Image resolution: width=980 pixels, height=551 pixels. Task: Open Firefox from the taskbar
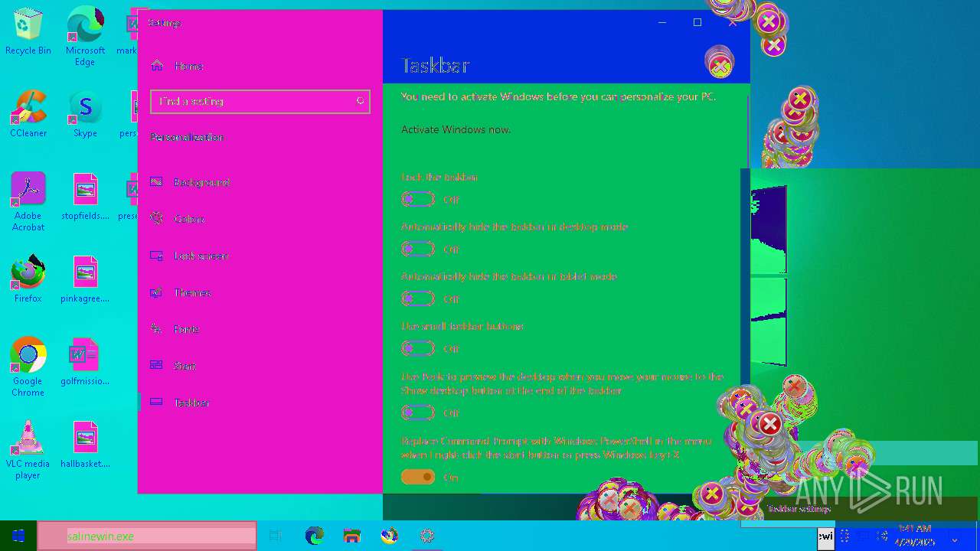(389, 536)
